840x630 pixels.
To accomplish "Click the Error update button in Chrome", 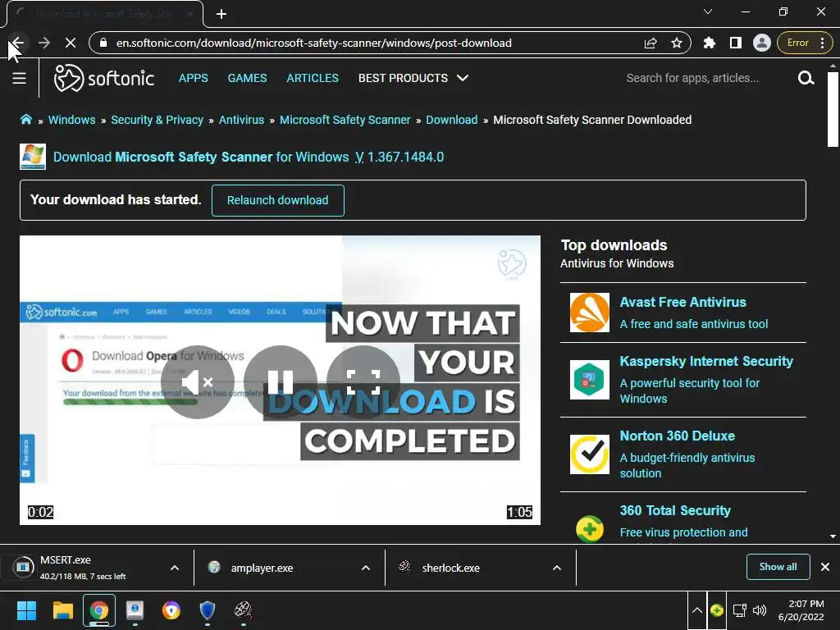I will click(805, 43).
